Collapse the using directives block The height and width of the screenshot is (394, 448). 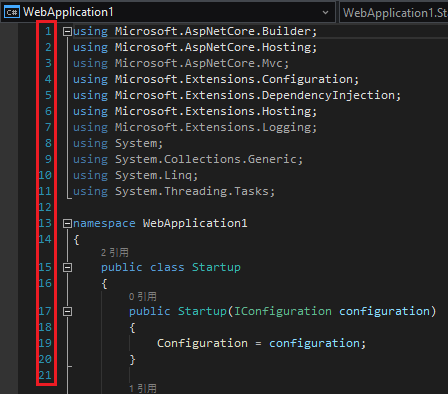67,31
